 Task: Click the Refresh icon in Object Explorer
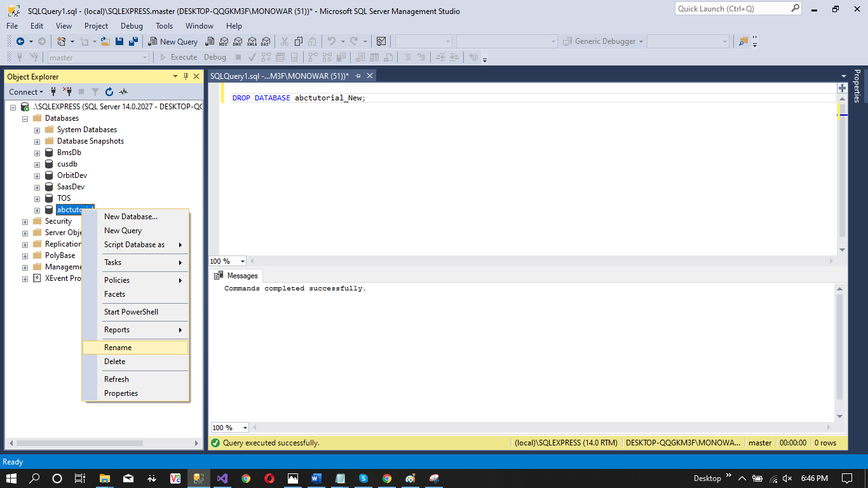[109, 91]
